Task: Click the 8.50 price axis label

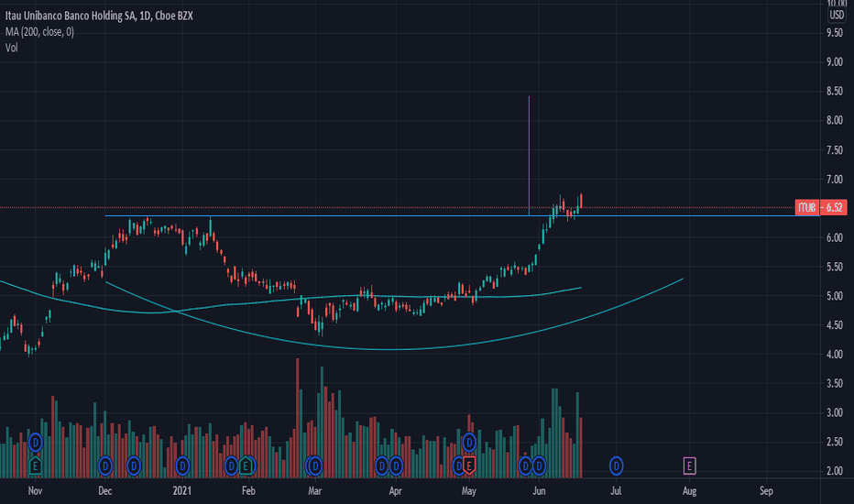Action: click(835, 91)
